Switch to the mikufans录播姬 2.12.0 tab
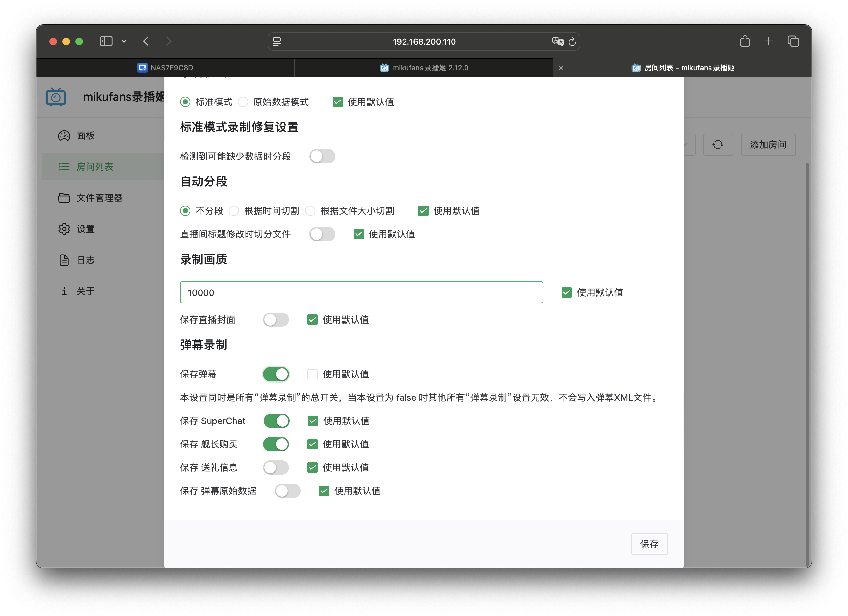This screenshot has height=616, width=848. [x=424, y=68]
